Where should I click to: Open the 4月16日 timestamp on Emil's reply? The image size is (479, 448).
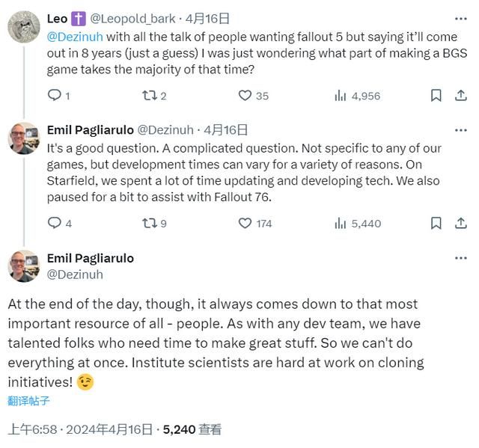pyautogui.click(x=225, y=130)
